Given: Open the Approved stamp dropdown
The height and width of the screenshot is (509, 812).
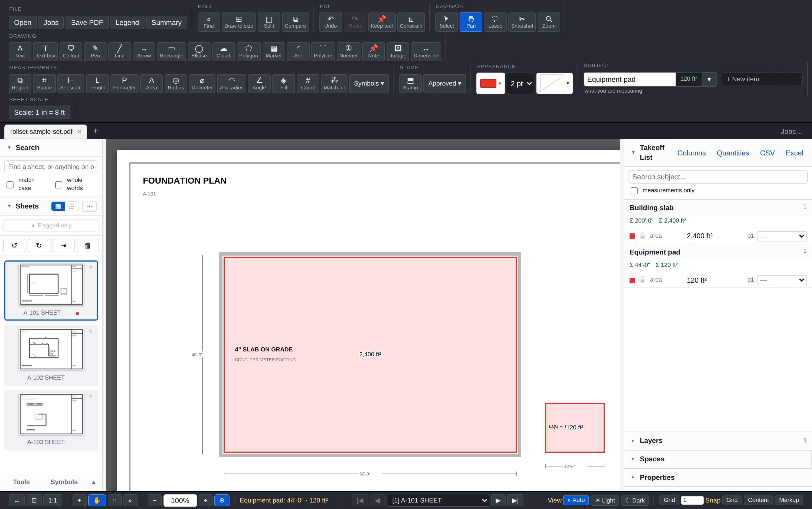Looking at the screenshot, I should tap(444, 83).
